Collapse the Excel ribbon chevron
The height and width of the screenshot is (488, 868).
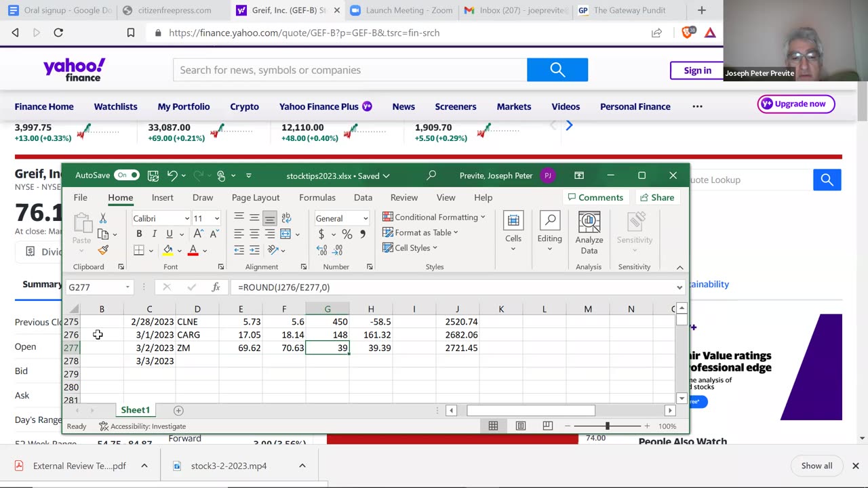pos(679,267)
